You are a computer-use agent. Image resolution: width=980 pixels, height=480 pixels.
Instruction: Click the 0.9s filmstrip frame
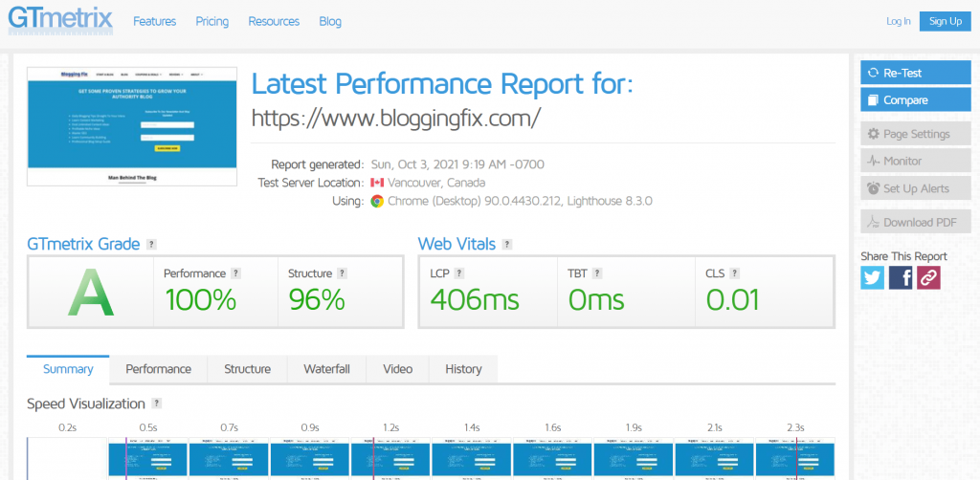(x=310, y=458)
